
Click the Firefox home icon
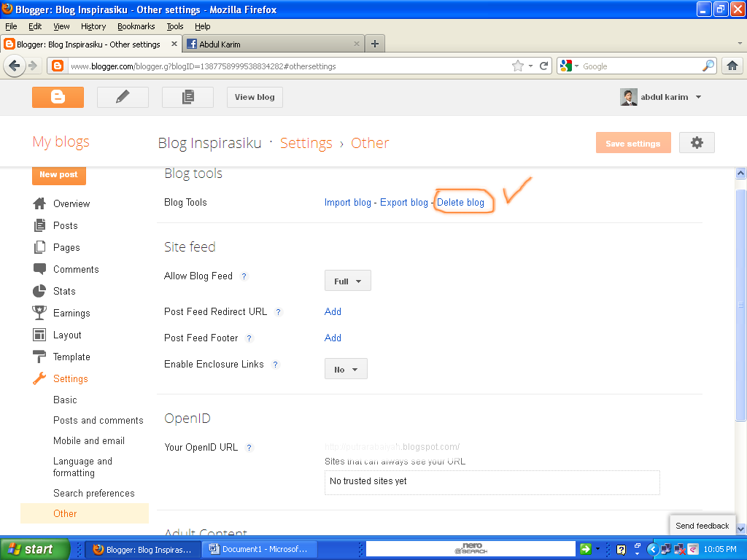pyautogui.click(x=732, y=66)
